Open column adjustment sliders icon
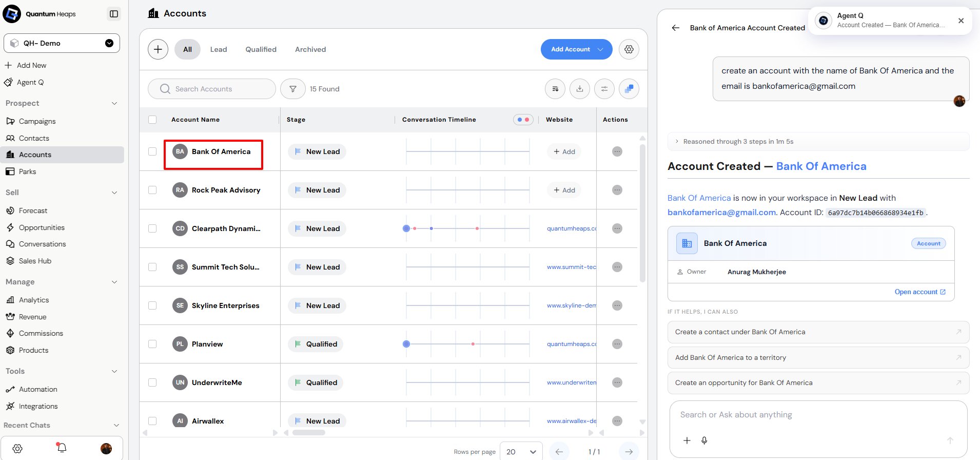Screen dimensions: 980x460 coord(604,89)
